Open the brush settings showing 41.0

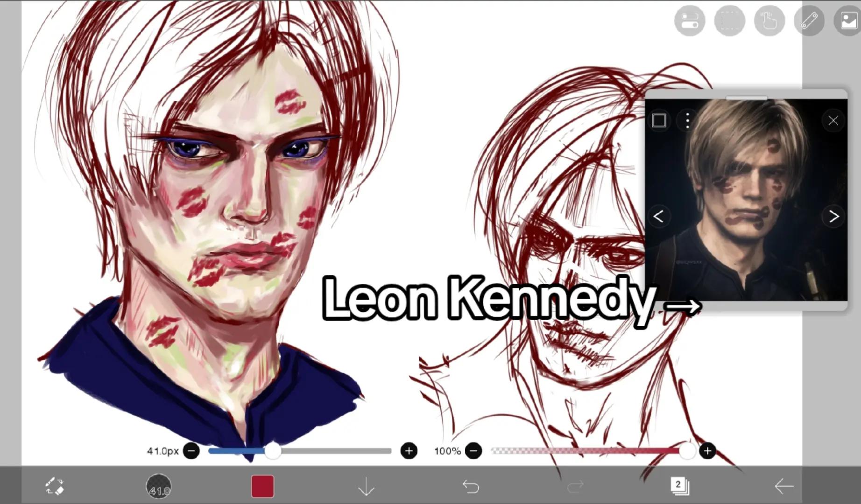(x=159, y=486)
